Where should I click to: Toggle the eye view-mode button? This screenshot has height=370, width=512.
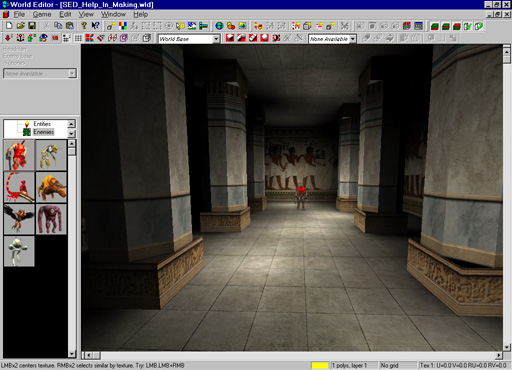click(43, 38)
